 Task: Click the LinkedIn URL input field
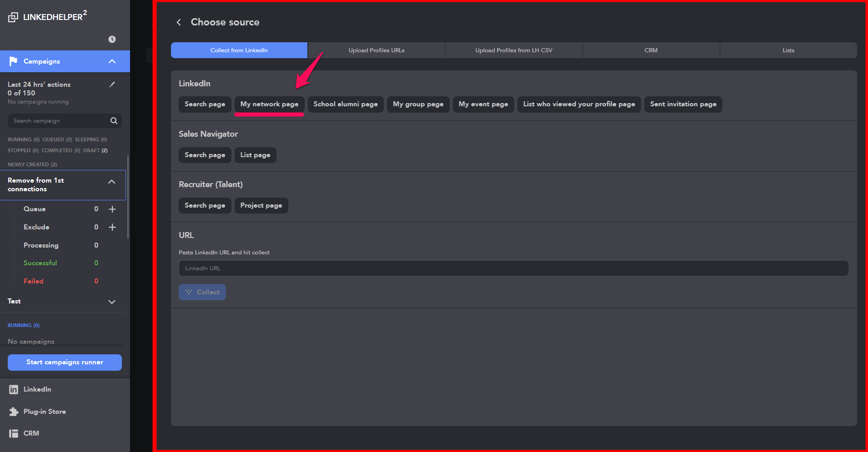pyautogui.click(x=513, y=268)
